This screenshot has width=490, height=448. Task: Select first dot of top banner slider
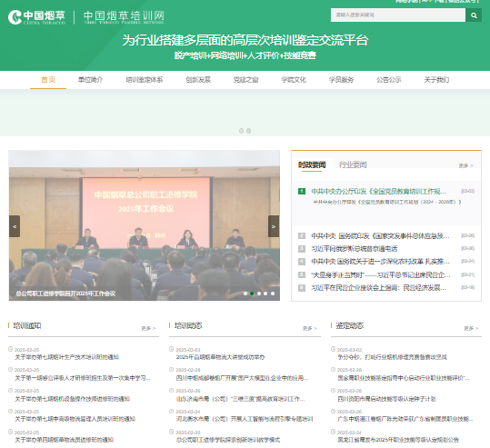click(x=241, y=131)
